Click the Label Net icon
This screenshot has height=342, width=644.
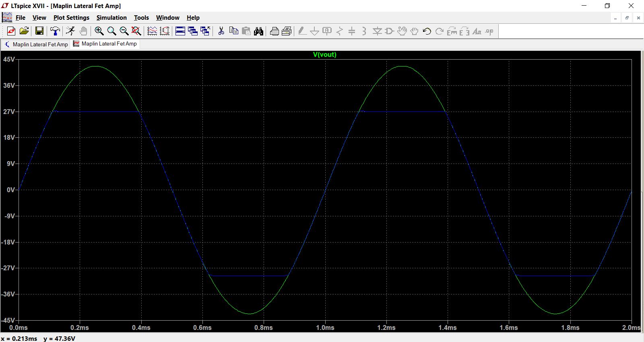coord(327,31)
